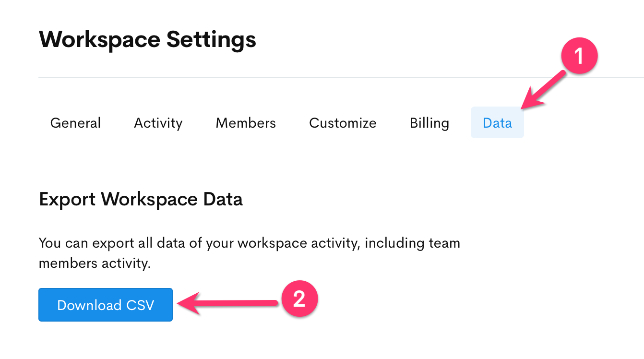Click the 'members activity.' text line
Screen dimensions: 644x359
(95, 263)
